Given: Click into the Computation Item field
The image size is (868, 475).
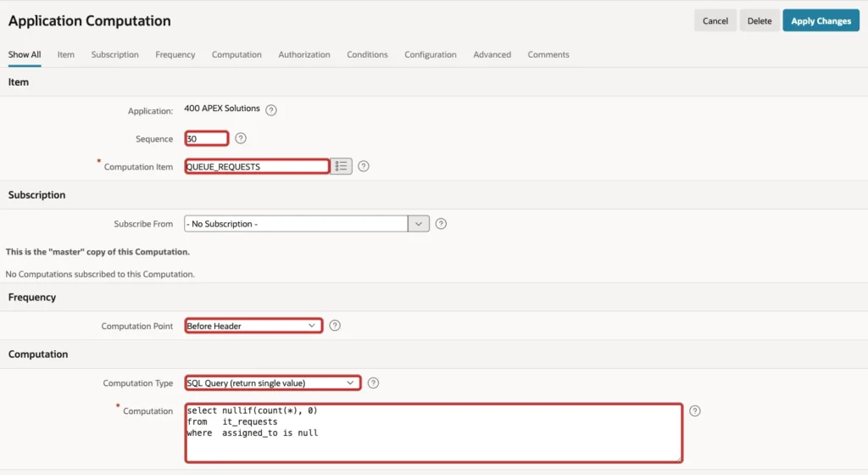Looking at the screenshot, I should [257, 166].
